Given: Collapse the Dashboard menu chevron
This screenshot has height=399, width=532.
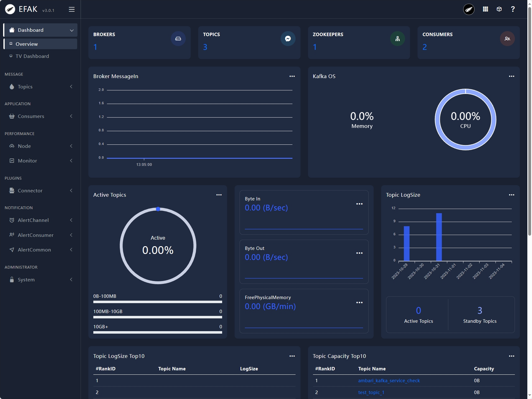Looking at the screenshot, I should click(72, 30).
